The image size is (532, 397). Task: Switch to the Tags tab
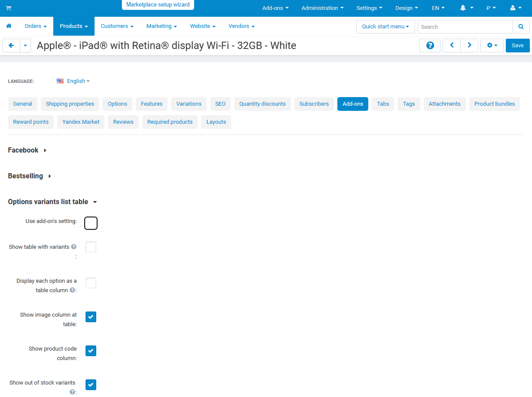point(409,104)
